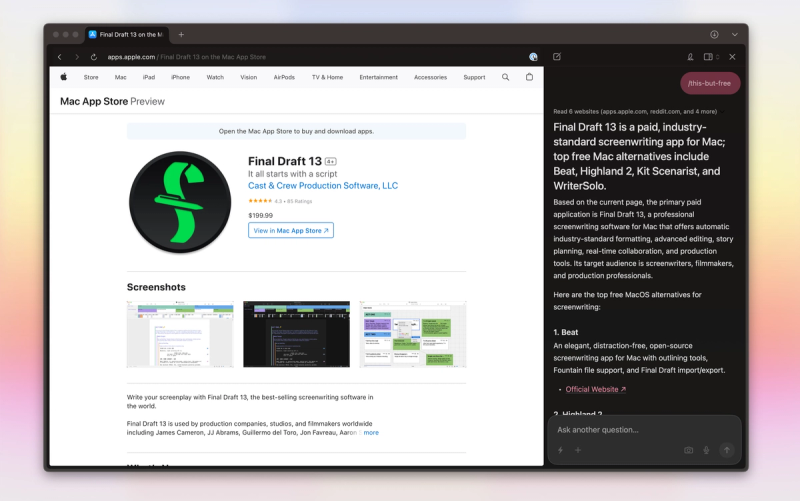
Task: Open the sidebar panel layout icon
Action: (x=708, y=57)
